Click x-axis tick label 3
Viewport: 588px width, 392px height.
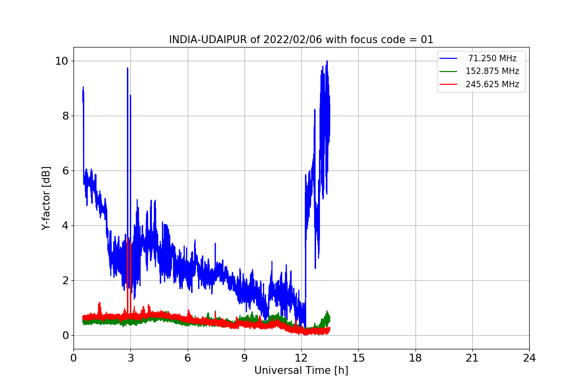pos(130,358)
